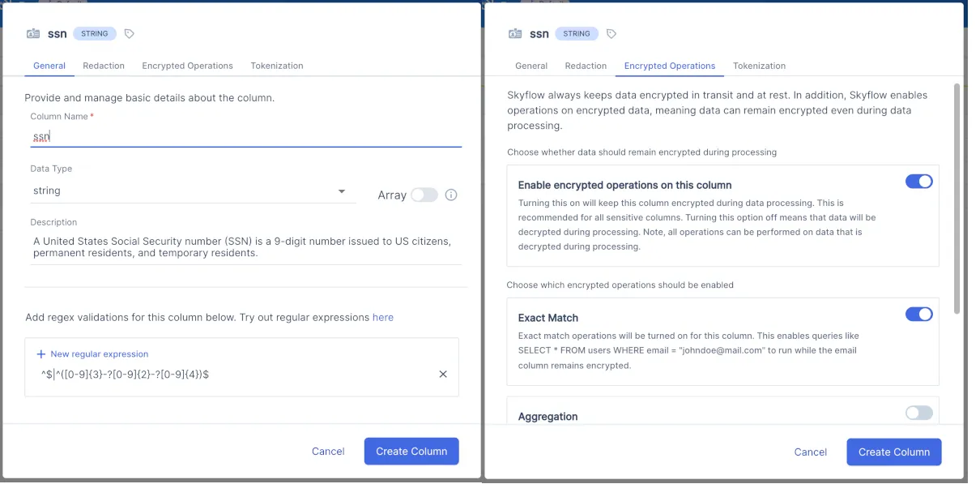Enable the Aggregation operation
Viewport: 980px width, 484px height.
(x=918, y=413)
